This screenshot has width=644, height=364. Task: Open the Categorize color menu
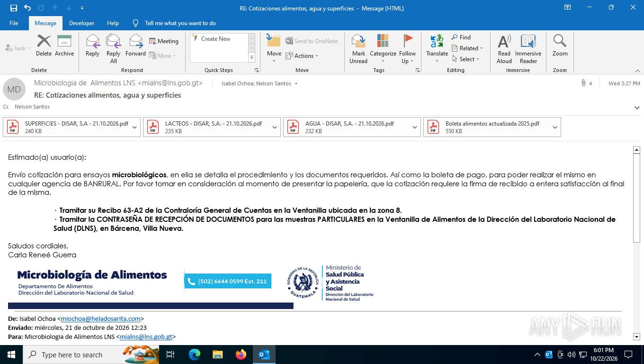tap(383, 48)
